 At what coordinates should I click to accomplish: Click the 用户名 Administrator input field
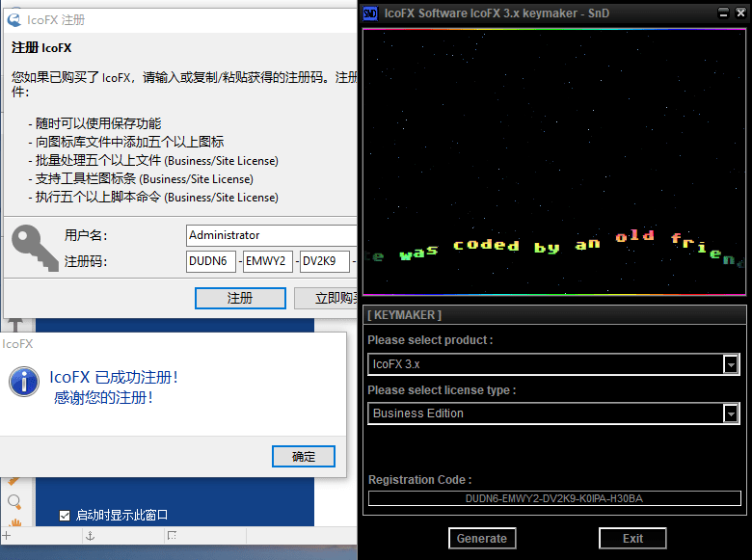[x=272, y=235]
